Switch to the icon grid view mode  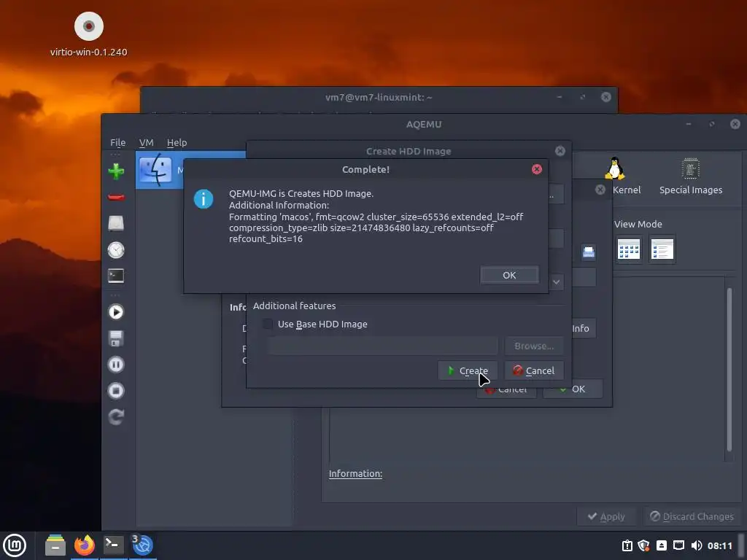coord(628,249)
